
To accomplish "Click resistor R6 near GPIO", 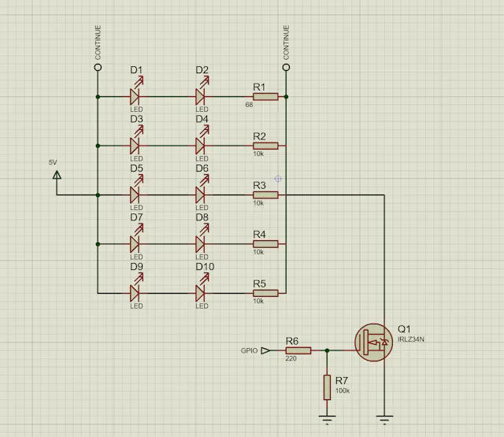I will 298,350.
